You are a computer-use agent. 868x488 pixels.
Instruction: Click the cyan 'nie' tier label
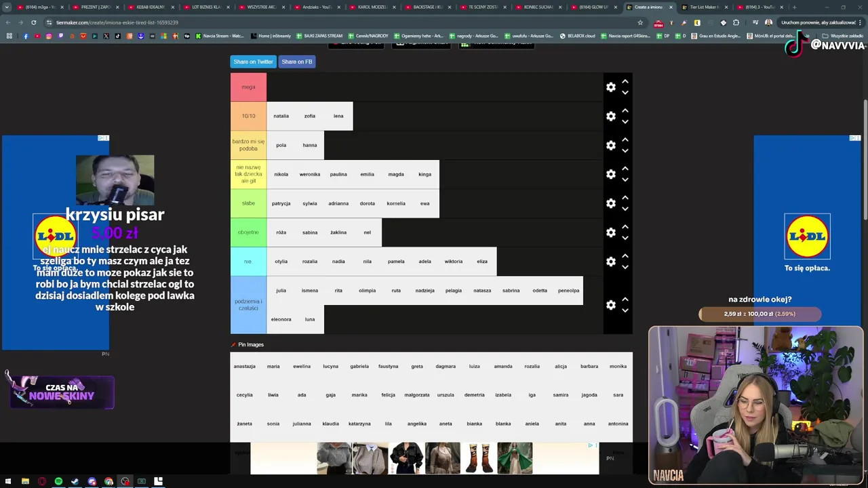click(248, 262)
